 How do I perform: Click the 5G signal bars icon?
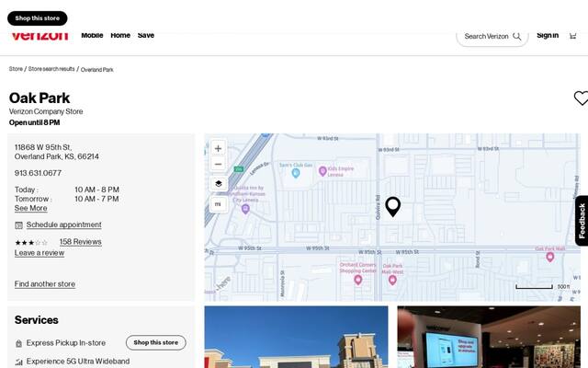pos(18,362)
